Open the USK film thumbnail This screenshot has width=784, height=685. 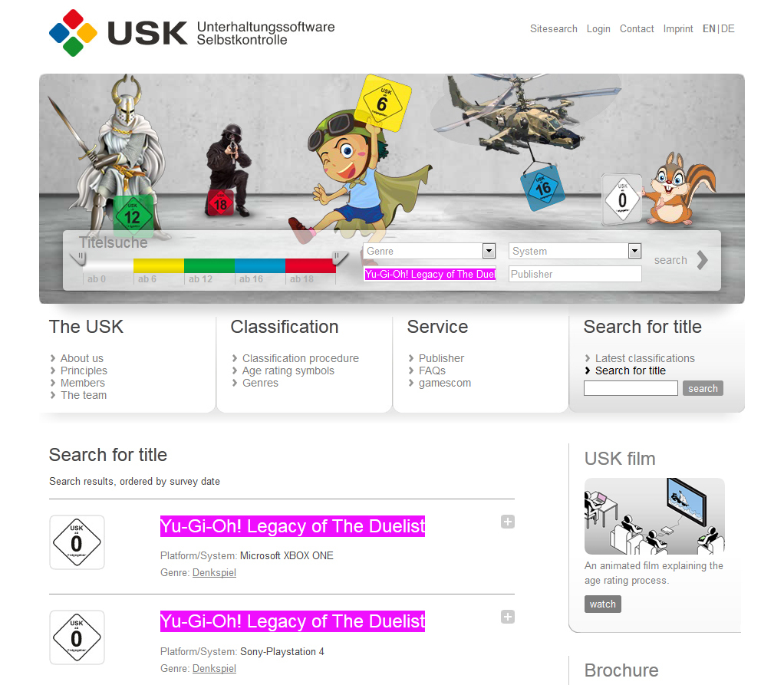[x=654, y=516]
